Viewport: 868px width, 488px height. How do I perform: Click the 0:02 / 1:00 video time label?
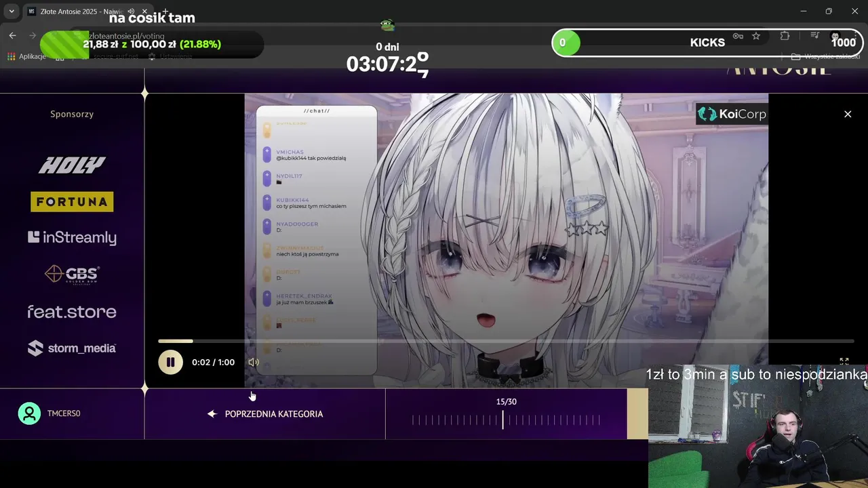click(213, 362)
